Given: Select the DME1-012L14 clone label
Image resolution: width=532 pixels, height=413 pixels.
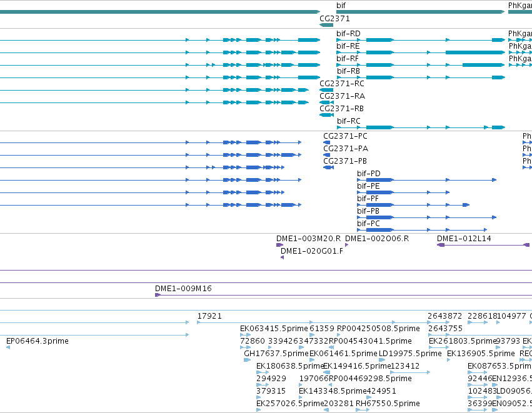Looking at the screenshot, I should click(x=464, y=239).
